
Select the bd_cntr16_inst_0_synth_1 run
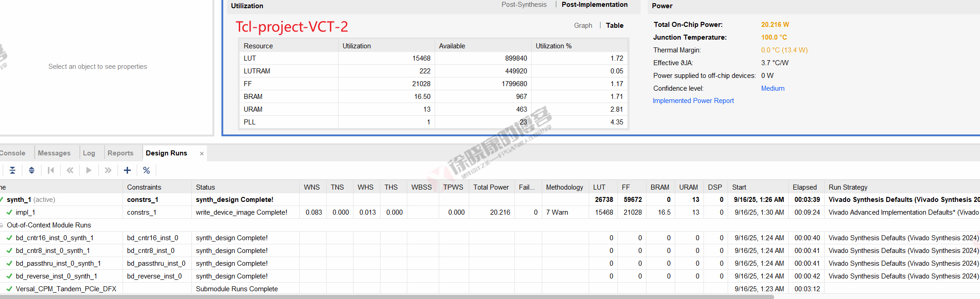pos(490,238)
